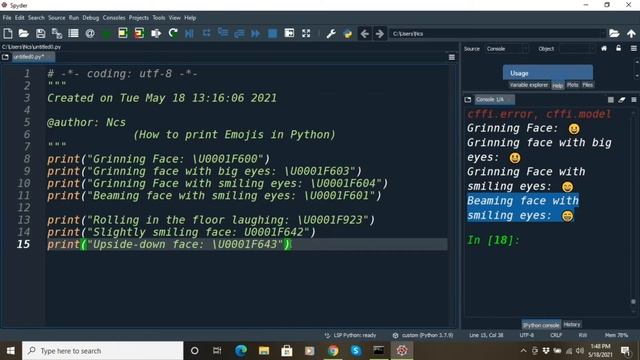Open working directory path dropdown
The height and width of the screenshot is (360, 640).
(602, 33)
